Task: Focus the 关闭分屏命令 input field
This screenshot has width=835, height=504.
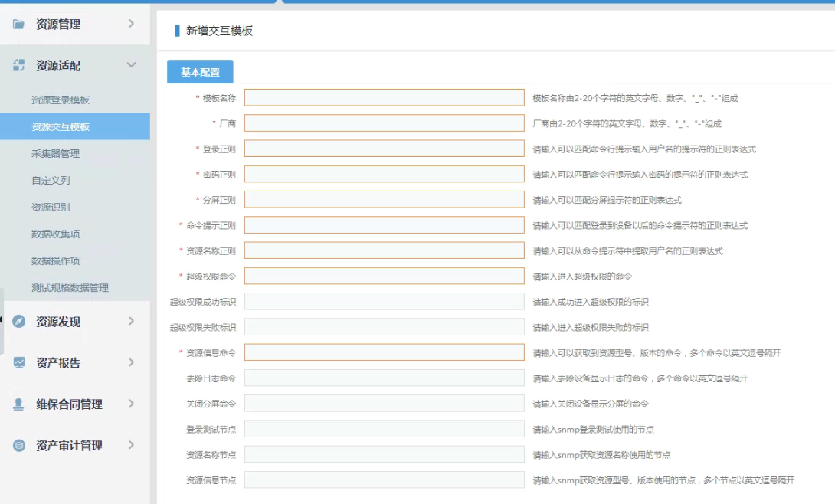Action: click(x=385, y=404)
